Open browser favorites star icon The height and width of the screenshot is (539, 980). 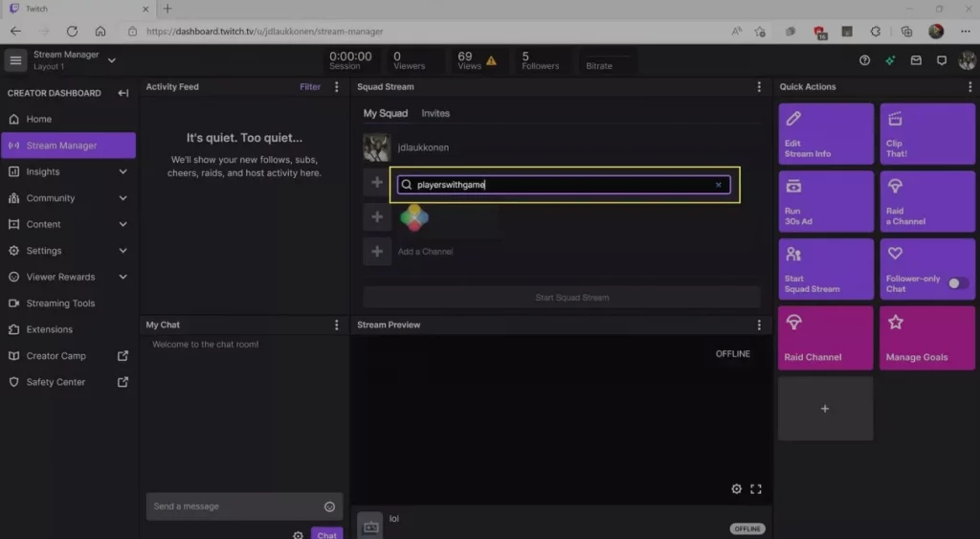click(759, 32)
